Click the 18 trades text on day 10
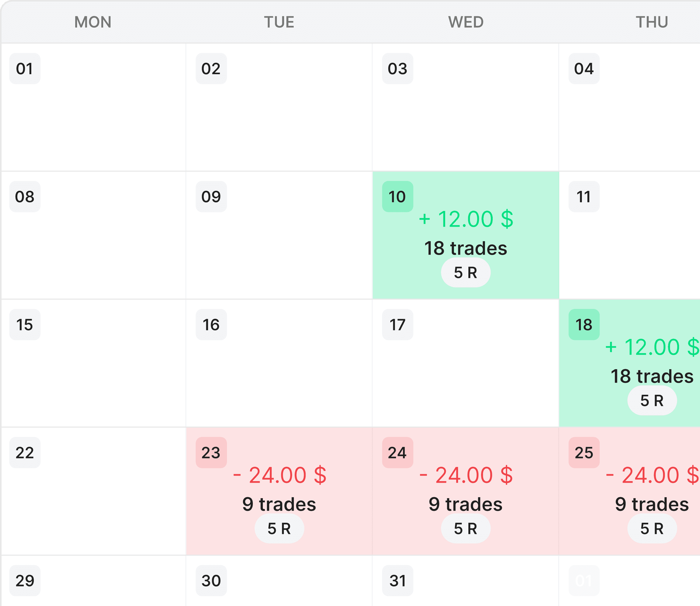The height and width of the screenshot is (606, 700). [466, 248]
